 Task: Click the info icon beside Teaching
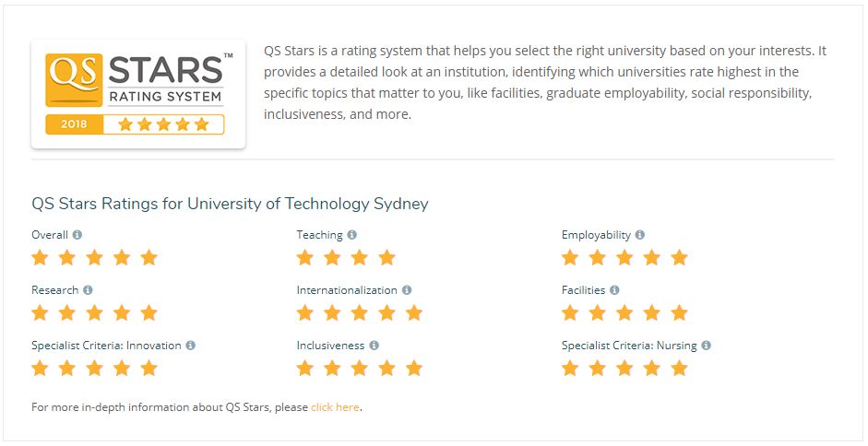tap(352, 235)
